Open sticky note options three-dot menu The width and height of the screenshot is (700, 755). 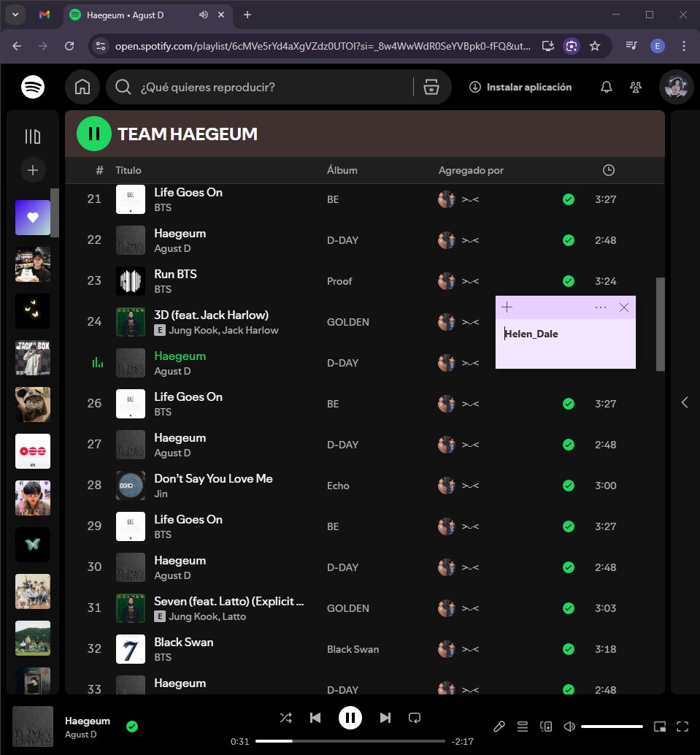pyautogui.click(x=600, y=307)
